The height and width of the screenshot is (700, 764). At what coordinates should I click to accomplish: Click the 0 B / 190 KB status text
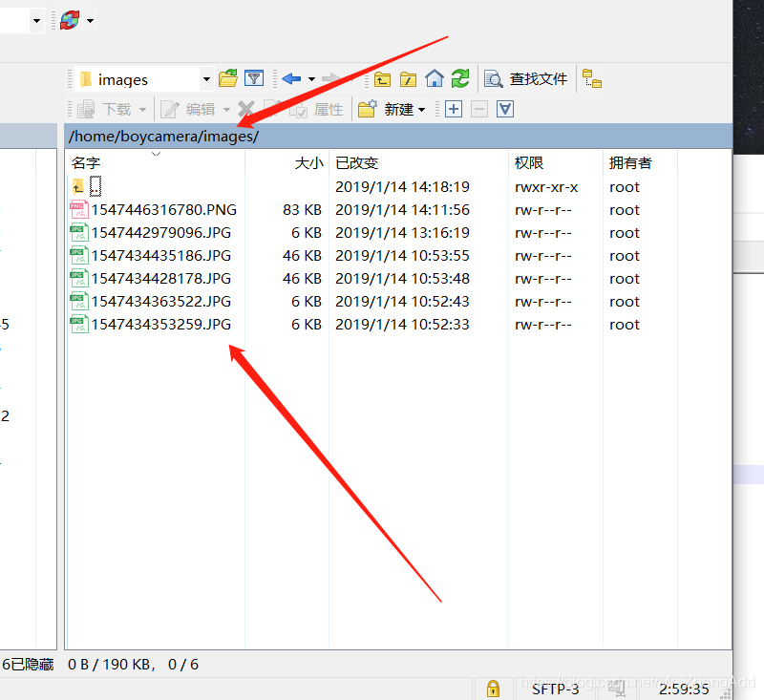(111, 664)
